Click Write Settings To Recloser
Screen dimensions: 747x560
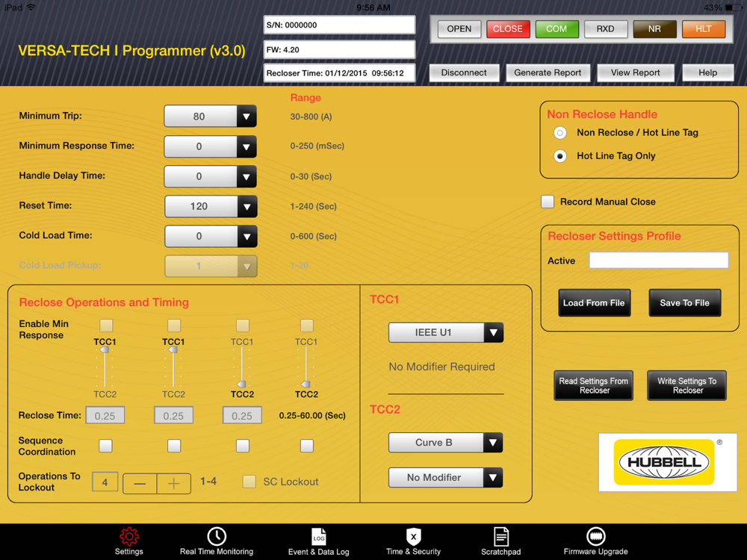tap(686, 385)
